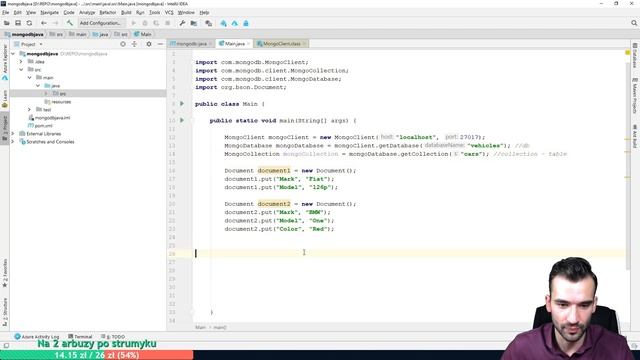Click the middle blue Azure toolbar icon
The width and height of the screenshot is (640, 360).
point(235,23)
